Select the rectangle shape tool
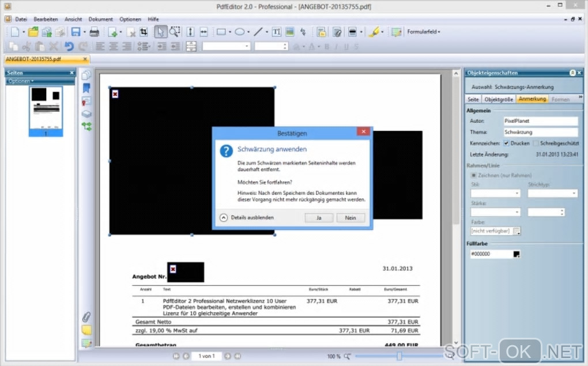Screen dimensions: 588x366 (221, 32)
